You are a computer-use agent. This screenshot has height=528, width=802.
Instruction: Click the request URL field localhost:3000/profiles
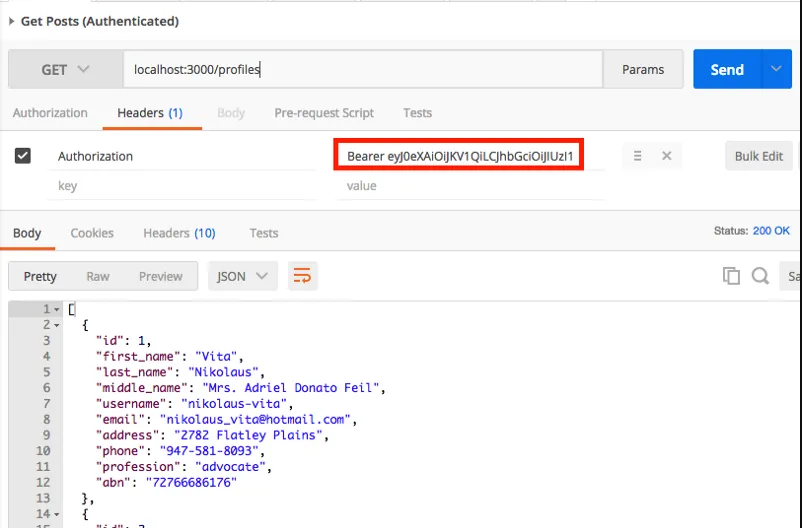pos(363,69)
